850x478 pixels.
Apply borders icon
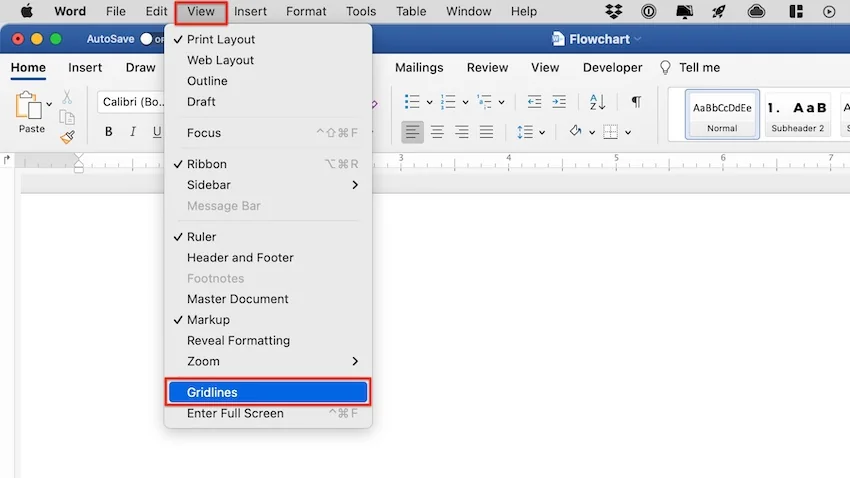pos(610,132)
